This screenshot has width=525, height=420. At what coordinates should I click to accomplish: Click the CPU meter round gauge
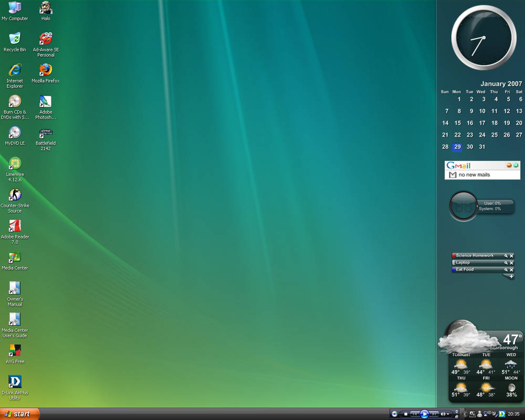coord(464,206)
